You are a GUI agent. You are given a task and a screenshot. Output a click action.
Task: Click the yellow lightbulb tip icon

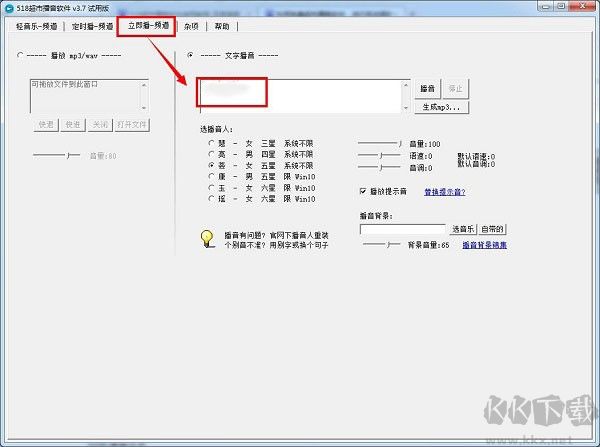(207, 239)
